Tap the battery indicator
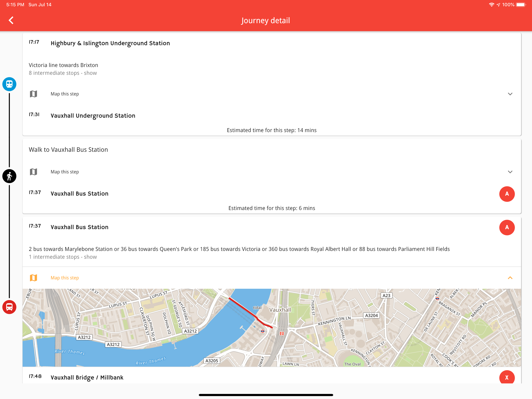Image resolution: width=532 pixels, height=399 pixels. coord(521,4)
